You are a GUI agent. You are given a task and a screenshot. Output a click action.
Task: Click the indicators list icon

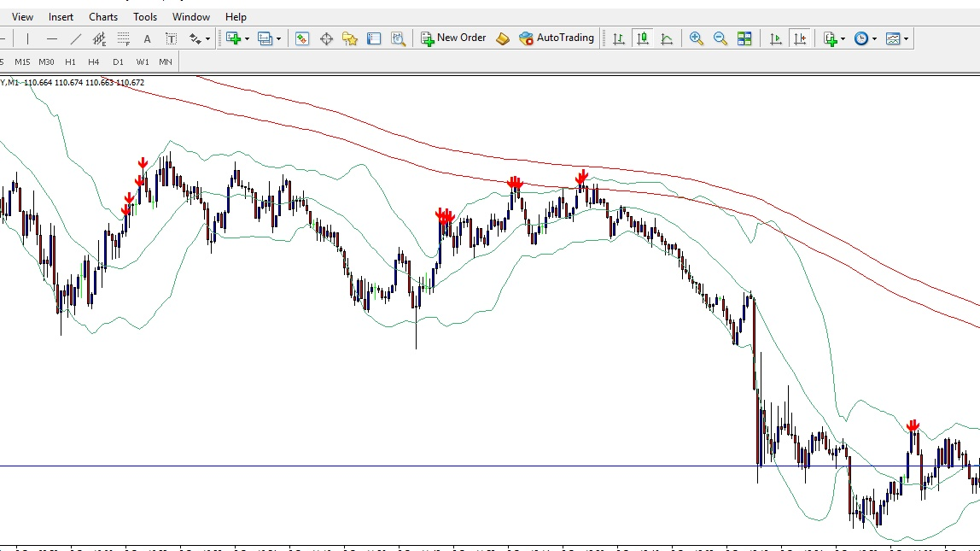(x=830, y=38)
